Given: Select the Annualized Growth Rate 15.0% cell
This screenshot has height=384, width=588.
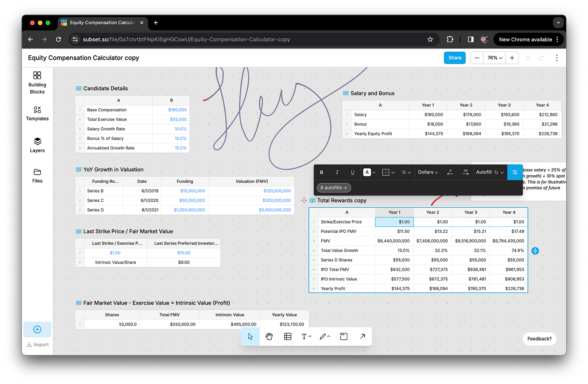Looking at the screenshot, I should (171, 148).
